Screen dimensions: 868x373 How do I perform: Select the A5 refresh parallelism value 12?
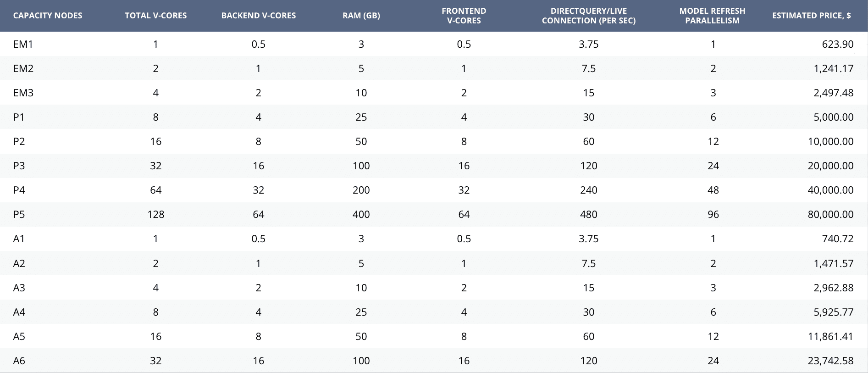click(x=713, y=336)
